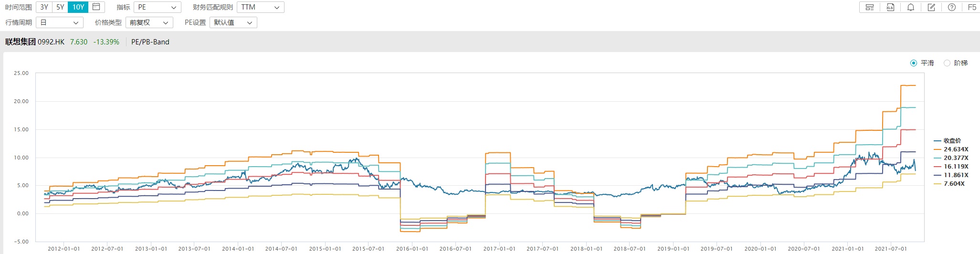Click the 联想集团 stock name
980x254 pixels.
click(20, 42)
